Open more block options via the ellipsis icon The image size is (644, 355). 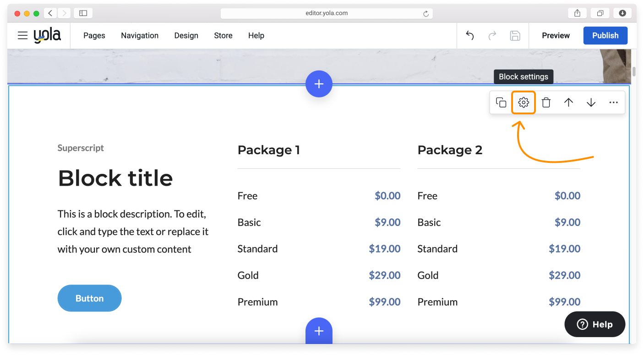tap(613, 102)
